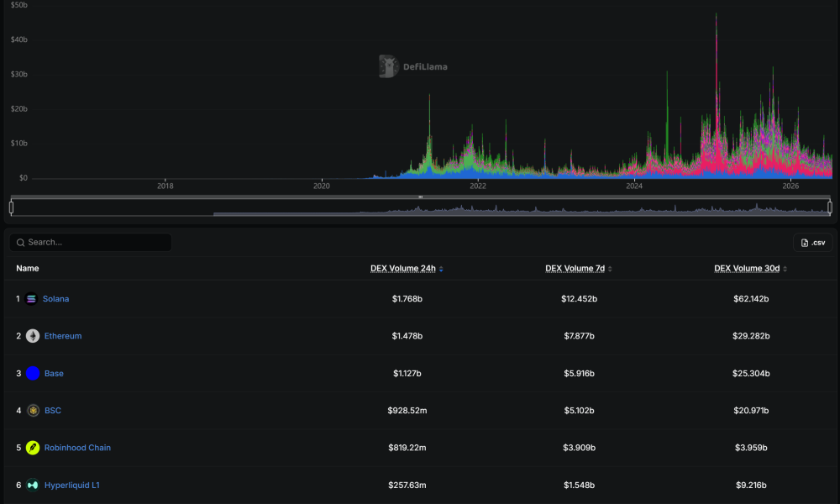Select Base 30d volume $25.304b

point(751,373)
